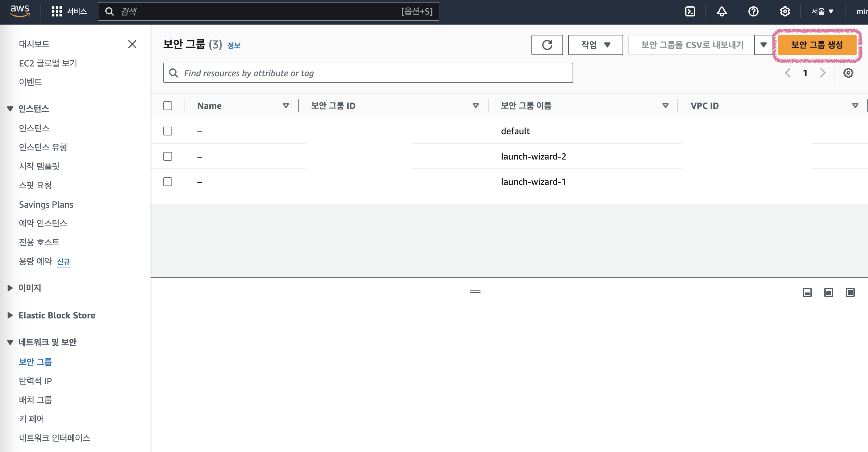Open 키 페어 in the sidebar
Image resolution: width=868 pixels, height=452 pixels.
point(32,419)
